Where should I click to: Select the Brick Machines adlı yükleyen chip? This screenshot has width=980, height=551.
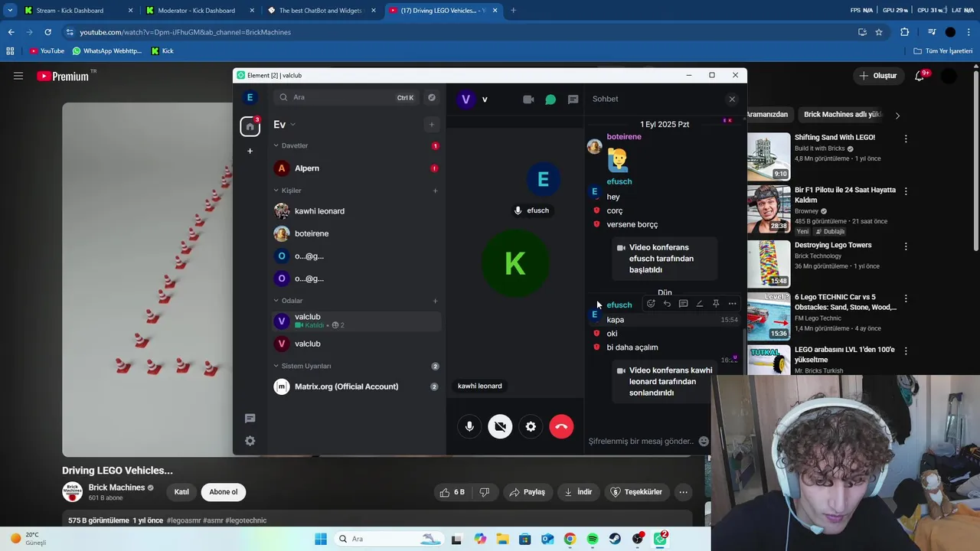point(843,114)
